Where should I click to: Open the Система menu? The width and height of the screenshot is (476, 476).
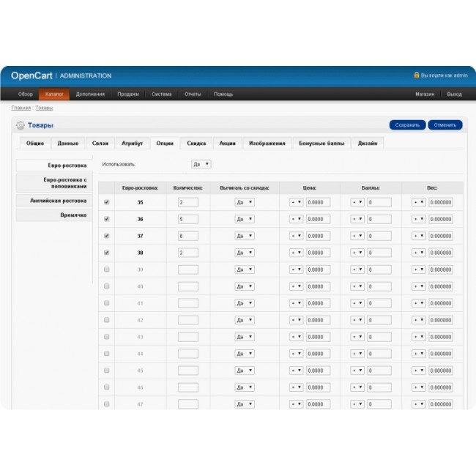[x=162, y=94]
